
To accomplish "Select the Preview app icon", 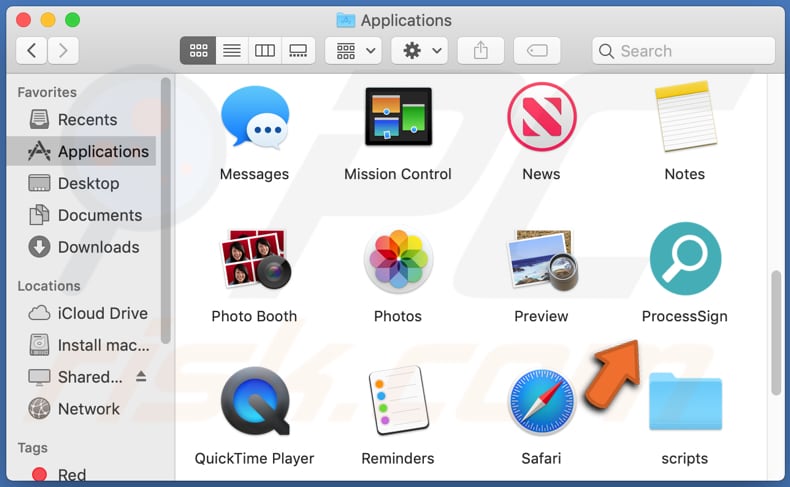I will tap(542, 259).
